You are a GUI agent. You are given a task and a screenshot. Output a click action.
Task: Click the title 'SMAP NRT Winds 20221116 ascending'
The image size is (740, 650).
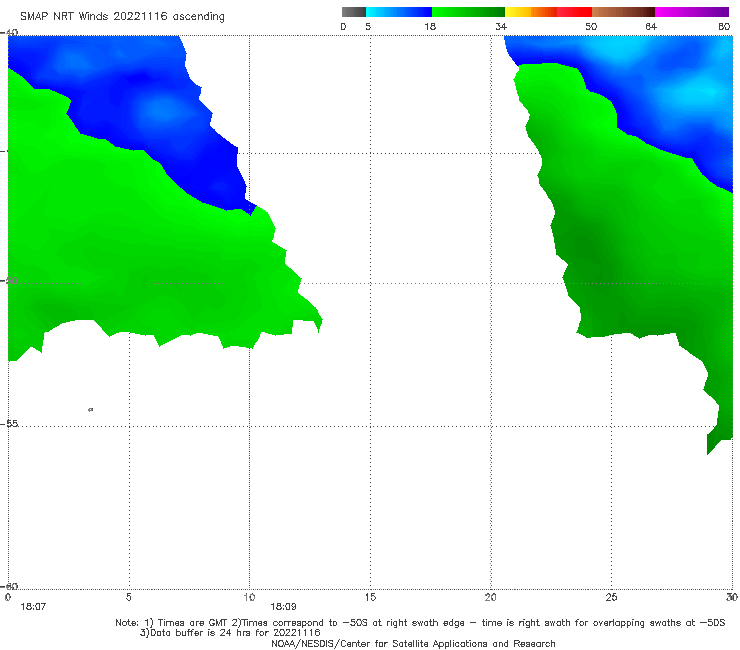[122, 17]
